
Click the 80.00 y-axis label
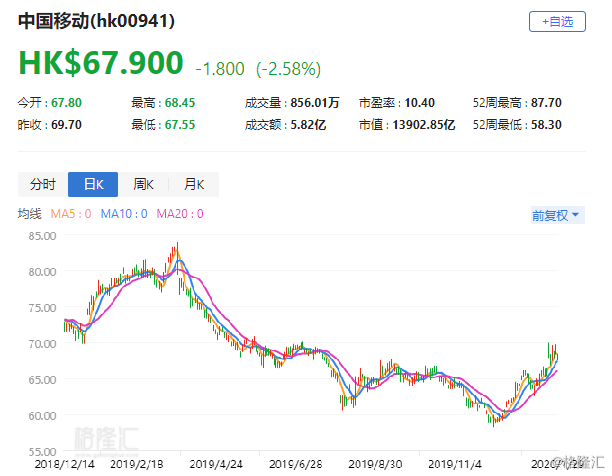click(42, 272)
